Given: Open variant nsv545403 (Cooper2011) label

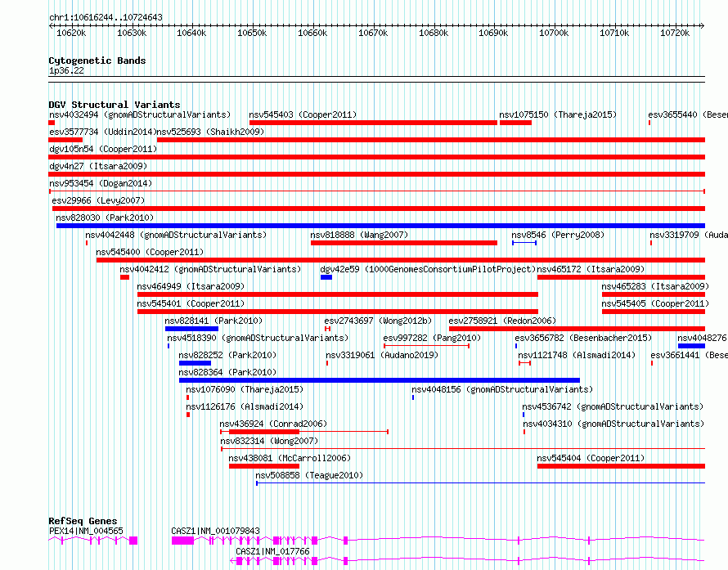Looking at the screenshot, I should tap(303, 114).
